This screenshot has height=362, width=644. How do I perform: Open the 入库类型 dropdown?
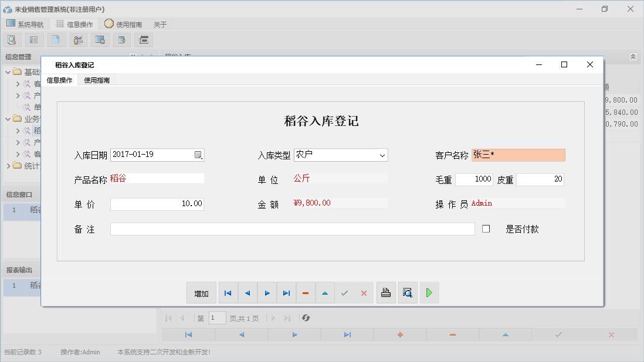pyautogui.click(x=383, y=155)
